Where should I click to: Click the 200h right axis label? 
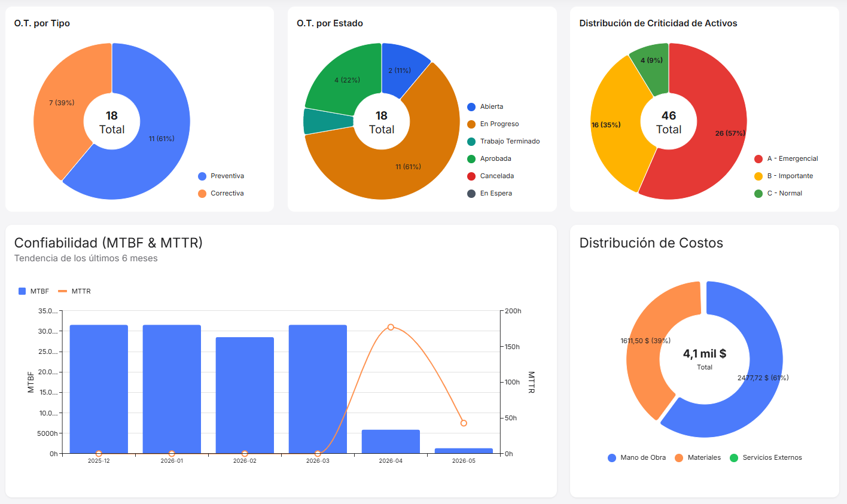tap(513, 311)
